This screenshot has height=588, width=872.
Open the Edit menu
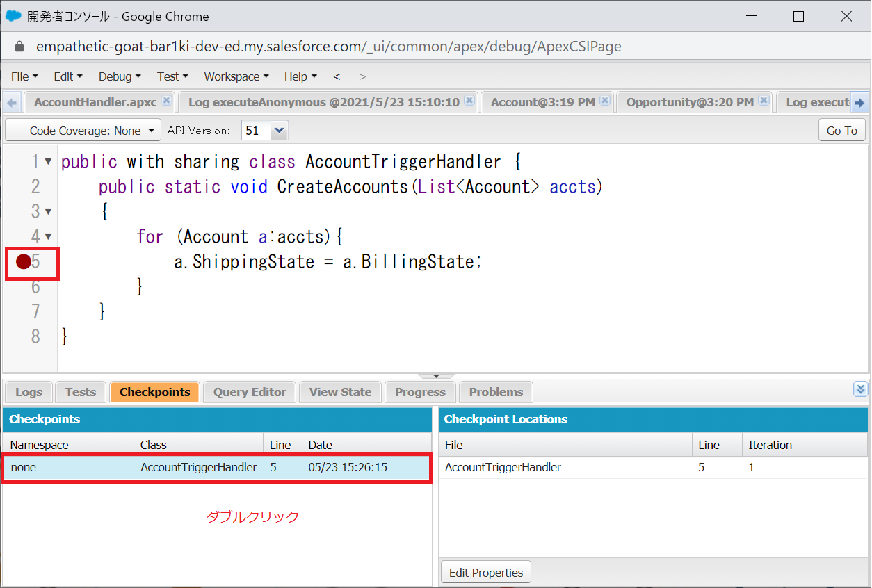click(x=67, y=76)
